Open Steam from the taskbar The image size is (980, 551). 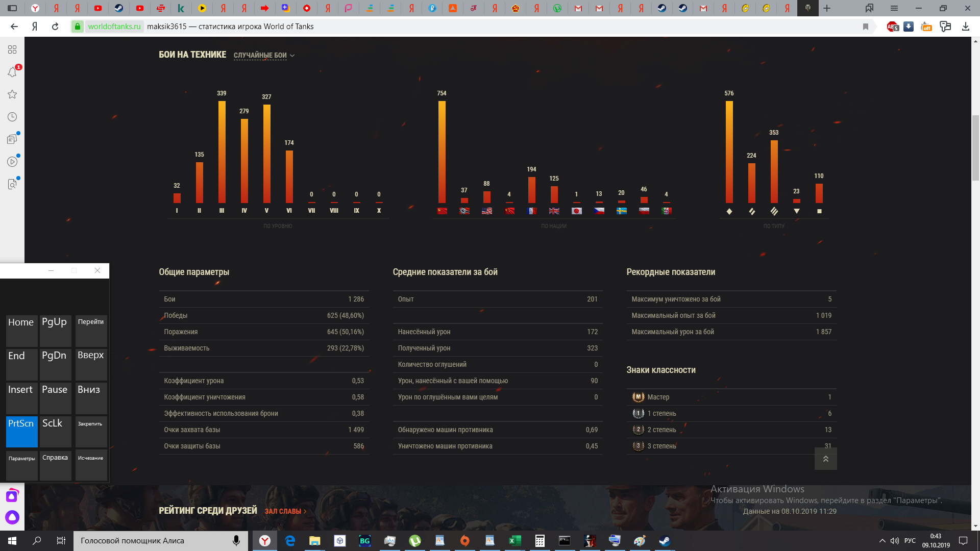665,541
